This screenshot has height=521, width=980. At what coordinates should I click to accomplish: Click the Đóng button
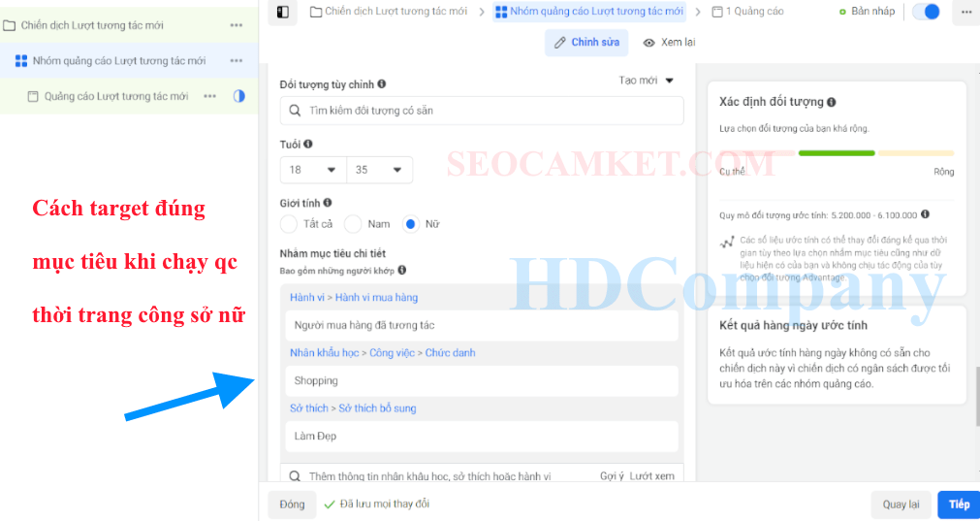[x=292, y=505]
